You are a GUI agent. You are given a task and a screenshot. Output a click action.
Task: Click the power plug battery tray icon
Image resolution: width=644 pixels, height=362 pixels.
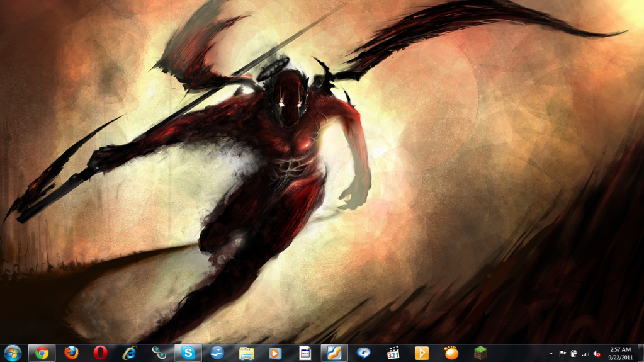click(x=573, y=354)
